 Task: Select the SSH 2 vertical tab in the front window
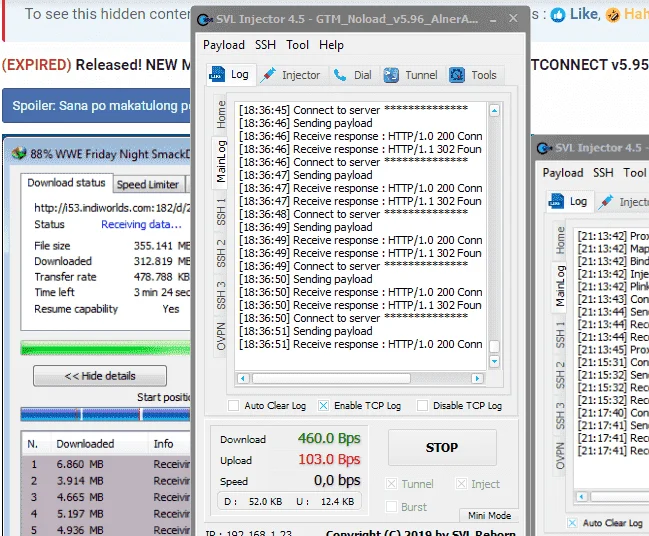coord(221,253)
